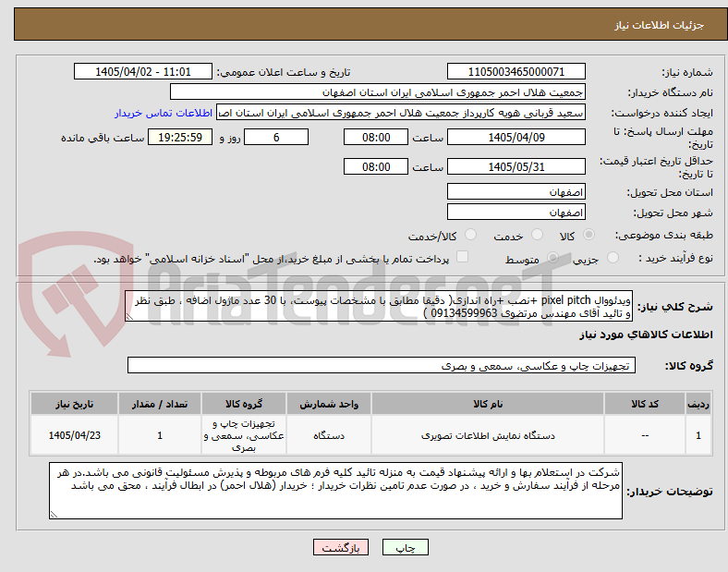Open اطلاعات تماس خریدار link
The width and height of the screenshot is (728, 572).
(x=164, y=113)
